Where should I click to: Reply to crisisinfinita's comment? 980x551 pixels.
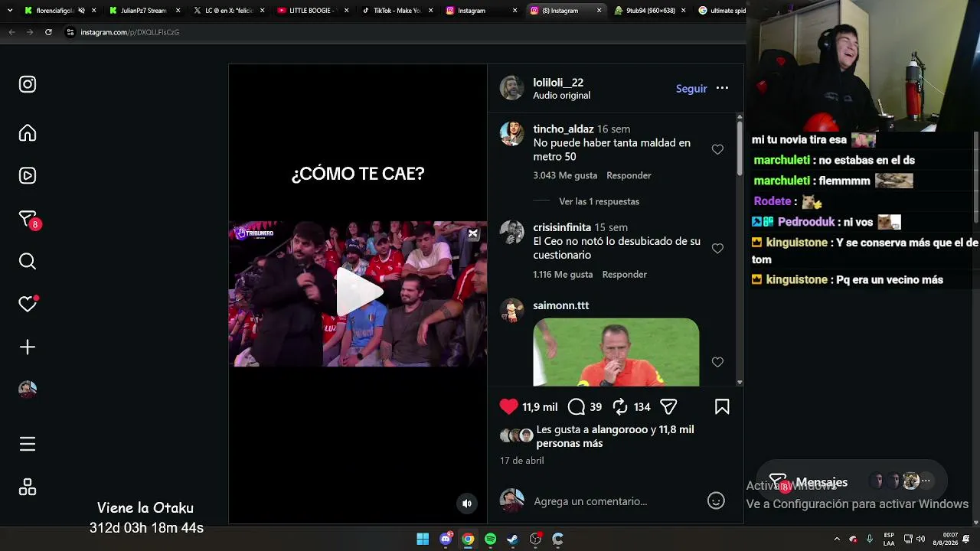click(x=624, y=274)
